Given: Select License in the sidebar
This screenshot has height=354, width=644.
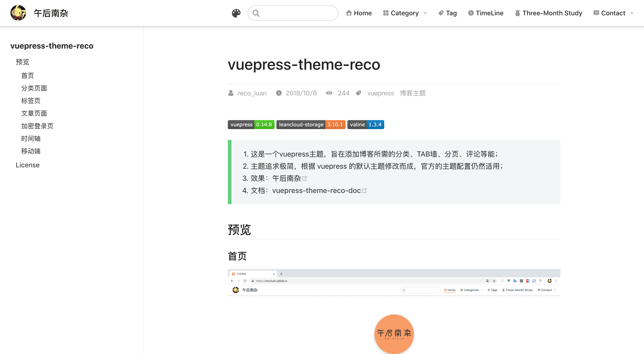Looking at the screenshot, I should 27,165.
